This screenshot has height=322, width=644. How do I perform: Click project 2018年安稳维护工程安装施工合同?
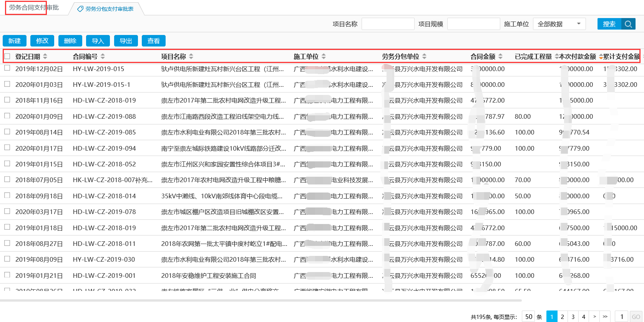pos(209,276)
